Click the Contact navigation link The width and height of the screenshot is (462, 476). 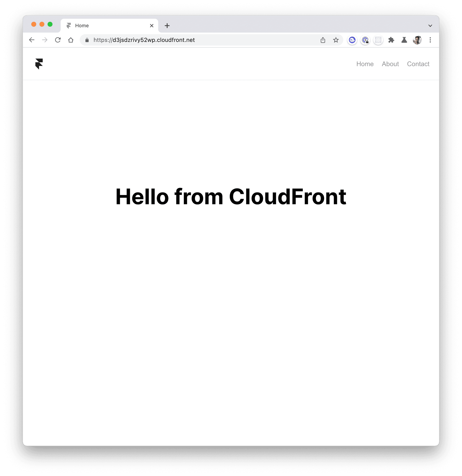click(x=418, y=64)
